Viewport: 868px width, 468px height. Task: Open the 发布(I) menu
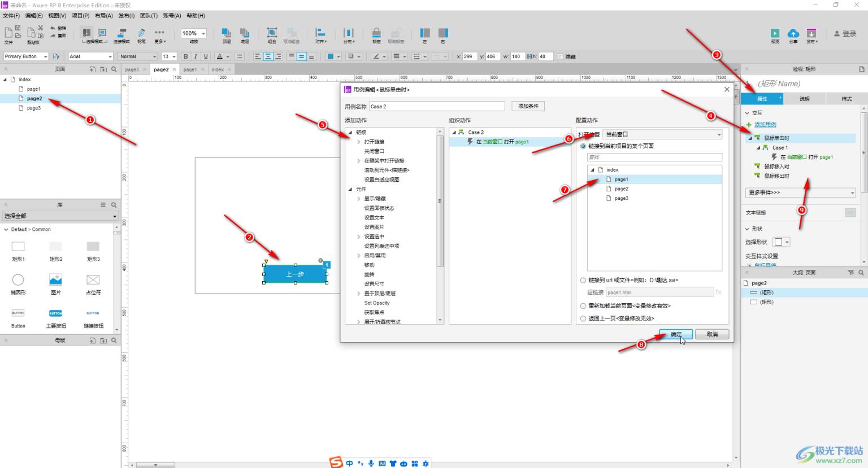pos(126,16)
